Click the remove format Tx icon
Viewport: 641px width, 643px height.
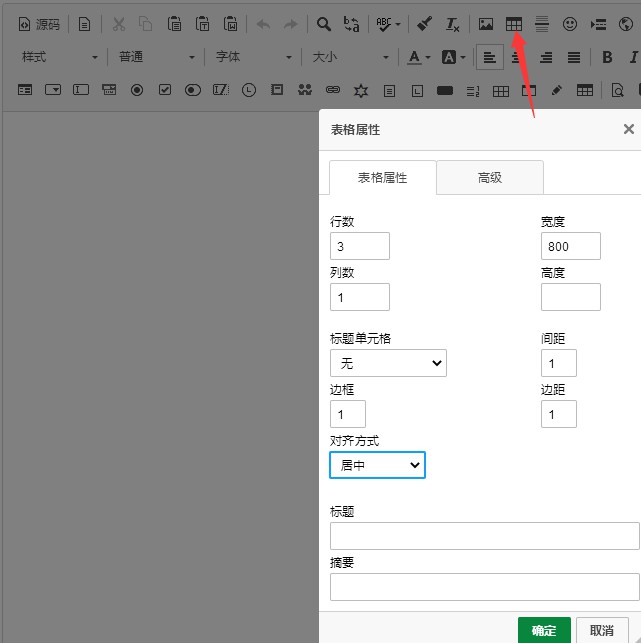pyautogui.click(x=452, y=25)
